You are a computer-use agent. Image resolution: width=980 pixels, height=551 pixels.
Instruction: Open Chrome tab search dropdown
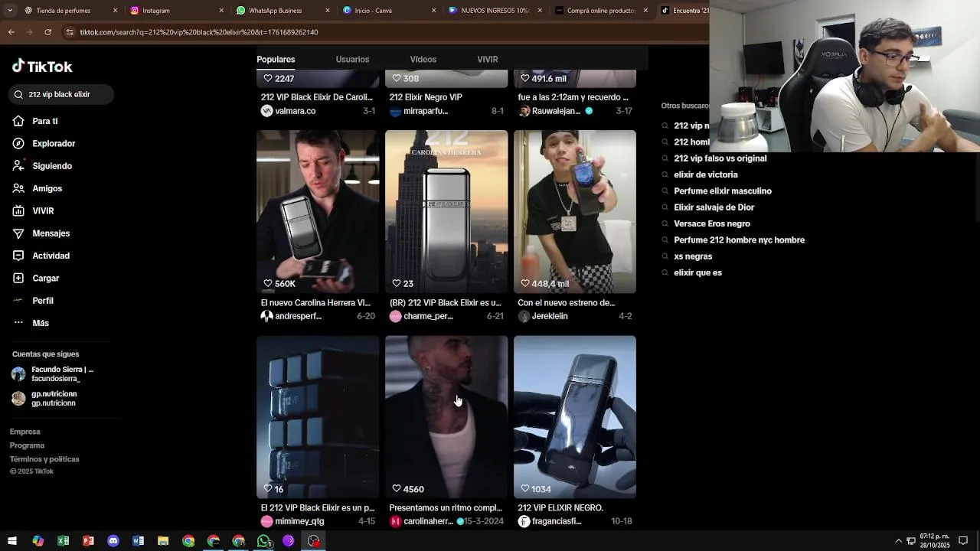tap(11, 11)
